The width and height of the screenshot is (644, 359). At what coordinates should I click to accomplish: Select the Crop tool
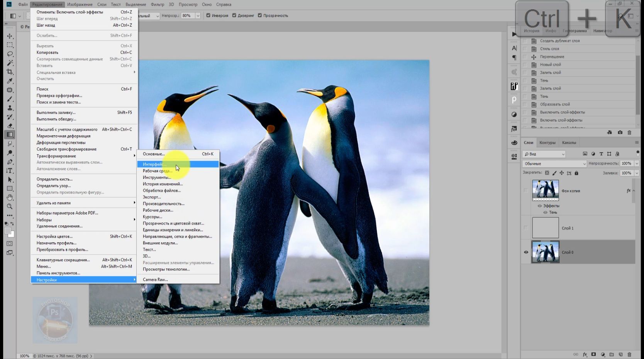(x=10, y=72)
